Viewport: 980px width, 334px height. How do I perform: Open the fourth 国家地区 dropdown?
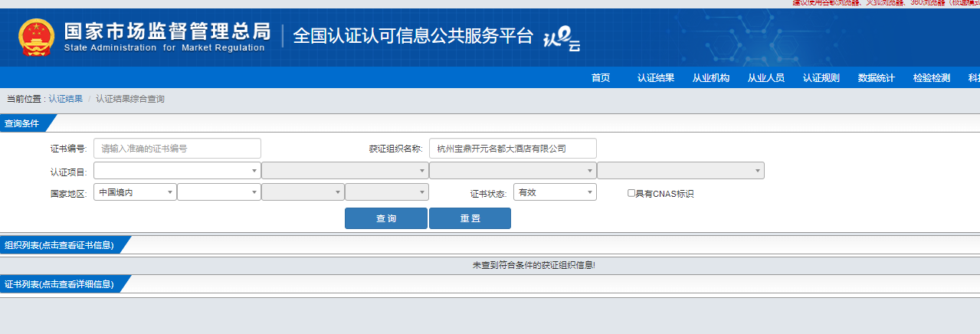[387, 192]
